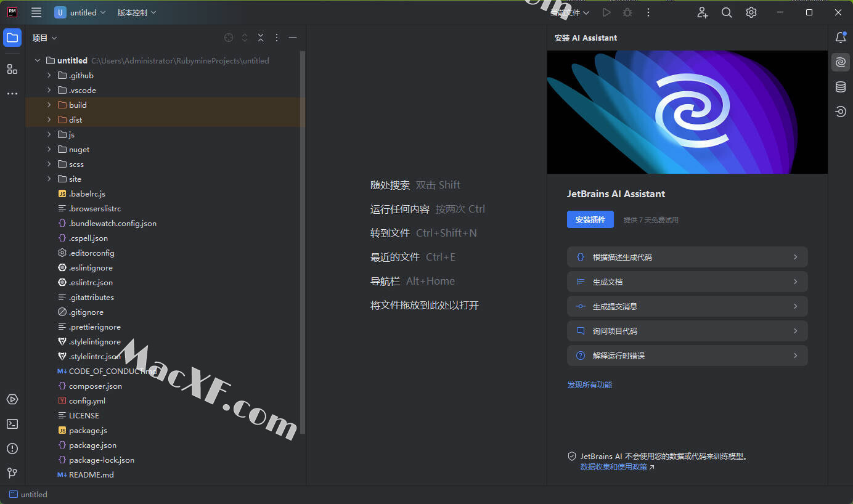Viewport: 853px width, 504px height.
Task: Click the RubyMine logo icon
Action: [x=12, y=12]
